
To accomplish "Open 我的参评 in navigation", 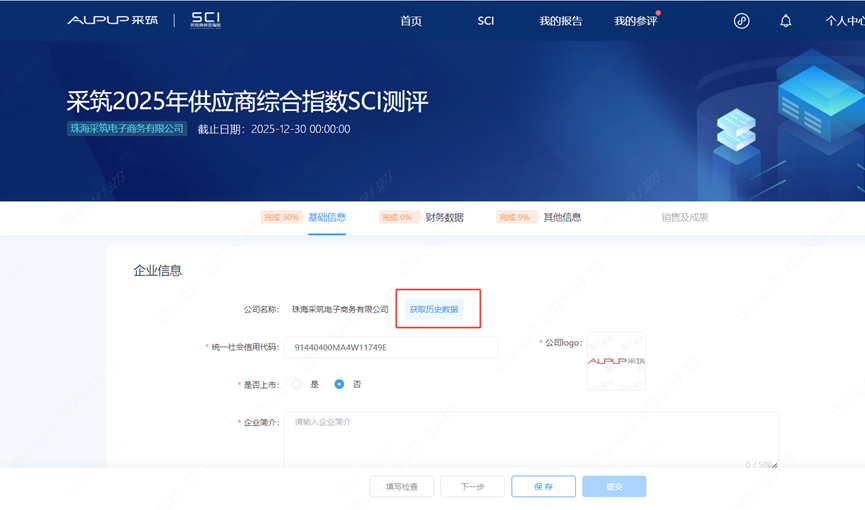I will click(636, 21).
